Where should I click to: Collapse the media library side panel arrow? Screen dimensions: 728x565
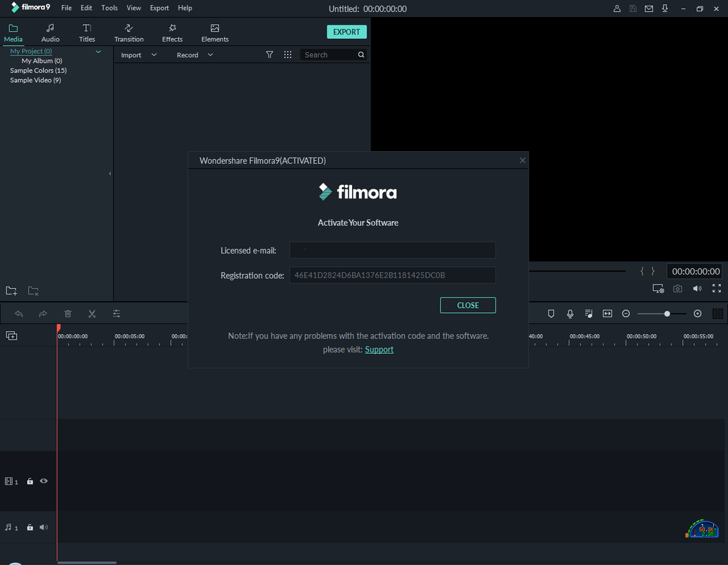click(110, 174)
